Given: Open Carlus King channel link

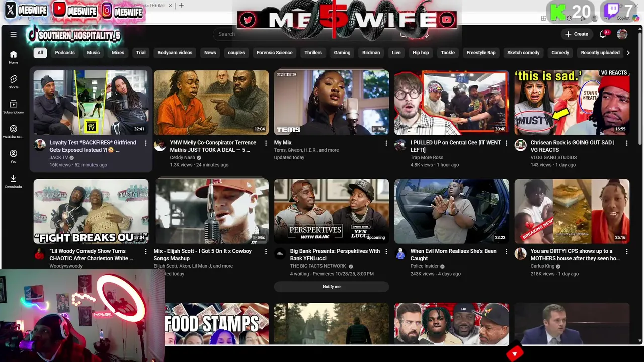Looking at the screenshot, I should 542,266.
